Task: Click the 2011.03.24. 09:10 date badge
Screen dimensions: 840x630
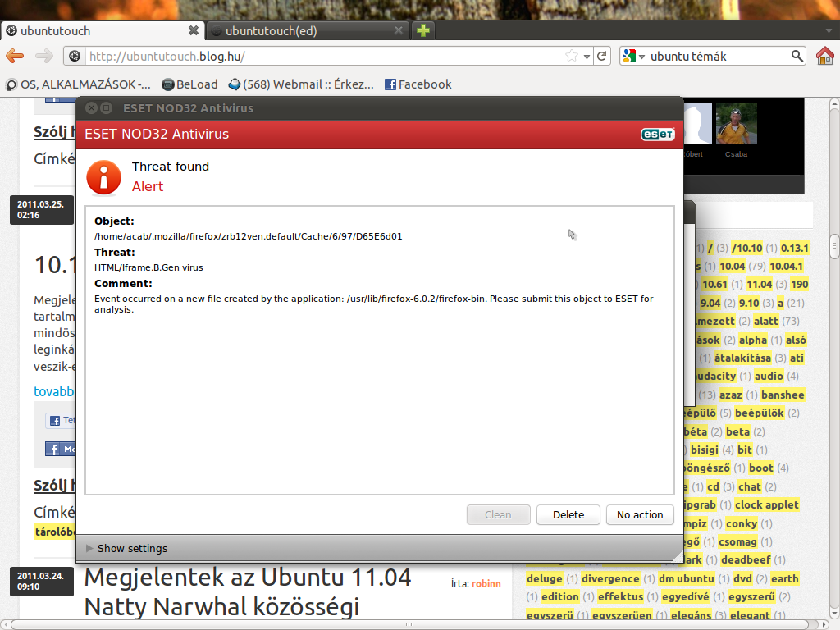Action: (x=41, y=582)
